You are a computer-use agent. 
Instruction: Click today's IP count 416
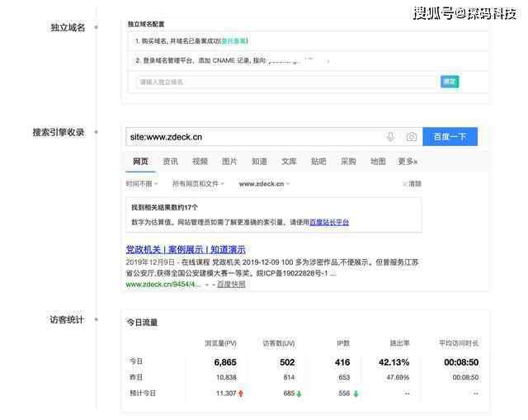tap(342, 362)
